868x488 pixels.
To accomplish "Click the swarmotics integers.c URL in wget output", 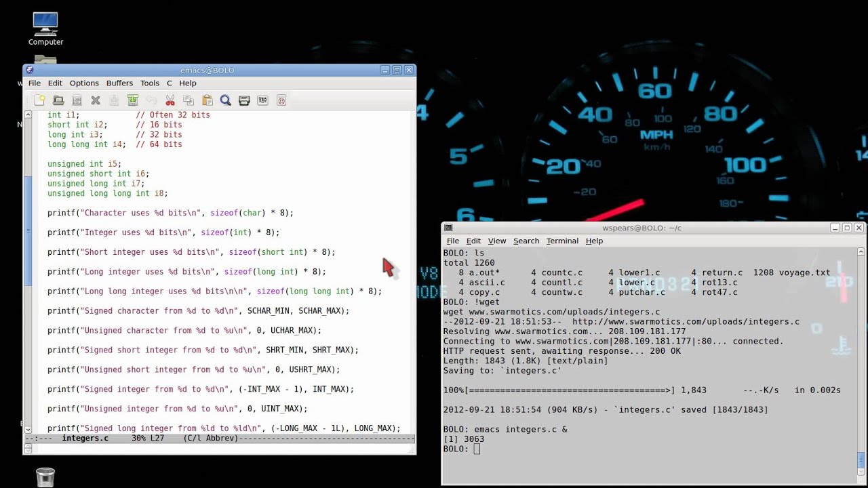I will click(x=686, y=321).
